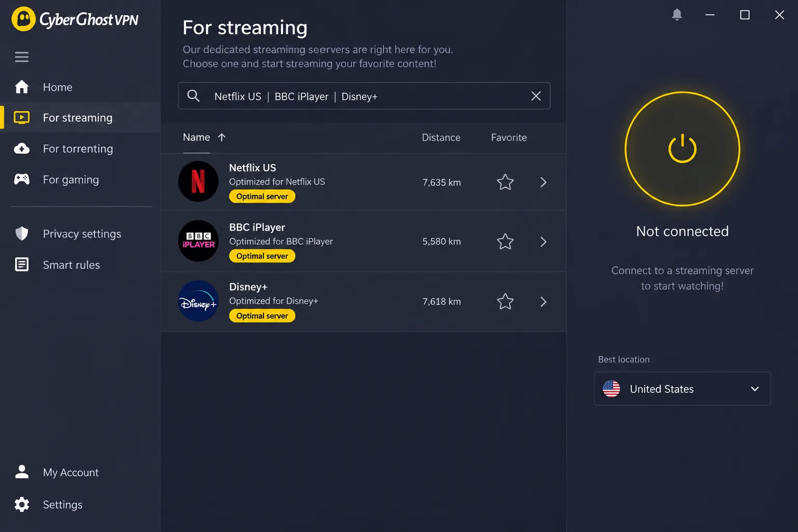Viewport: 798px width, 532px height.
Task: Click the Smart rules list icon
Action: 22,264
